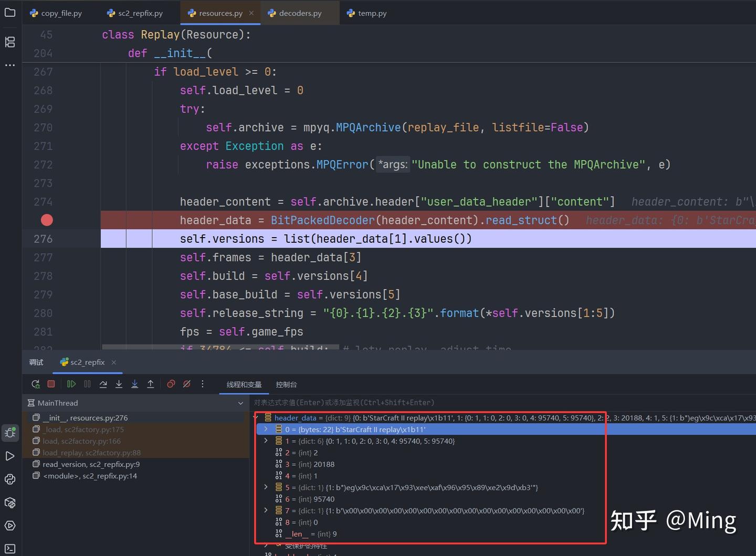Open the temp.py editor tab
756x556 pixels.
click(x=366, y=13)
